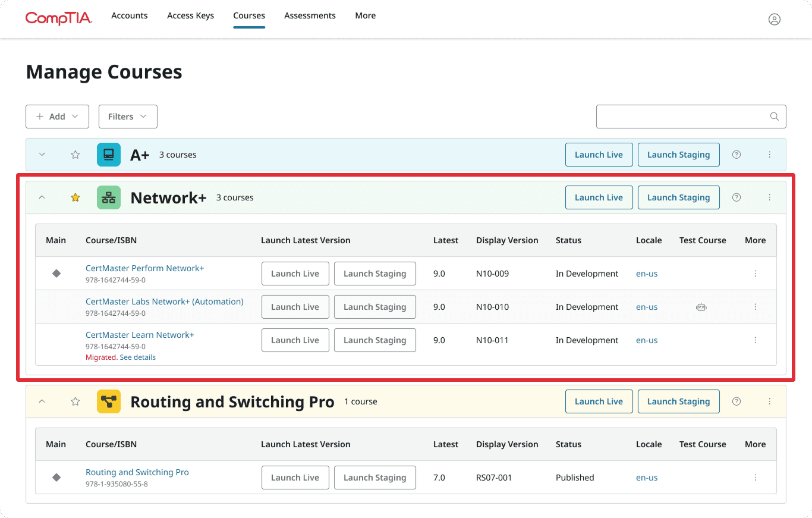Click display version N10-011

pyautogui.click(x=493, y=340)
